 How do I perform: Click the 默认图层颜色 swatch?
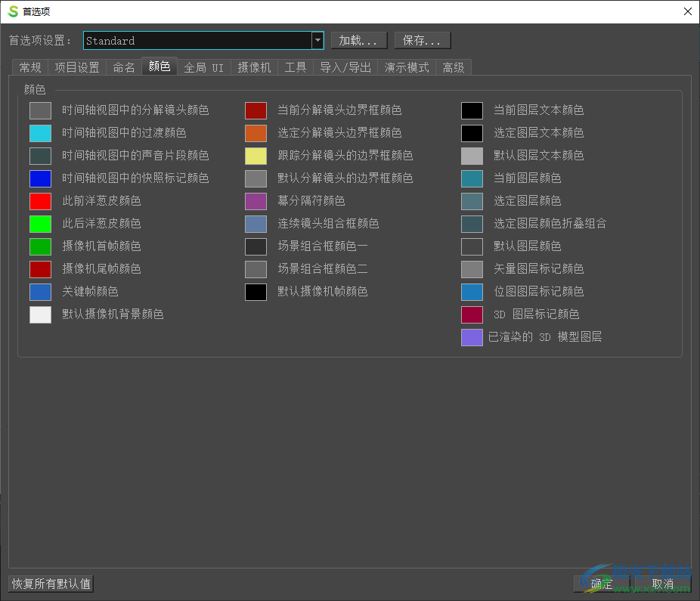[x=472, y=246]
